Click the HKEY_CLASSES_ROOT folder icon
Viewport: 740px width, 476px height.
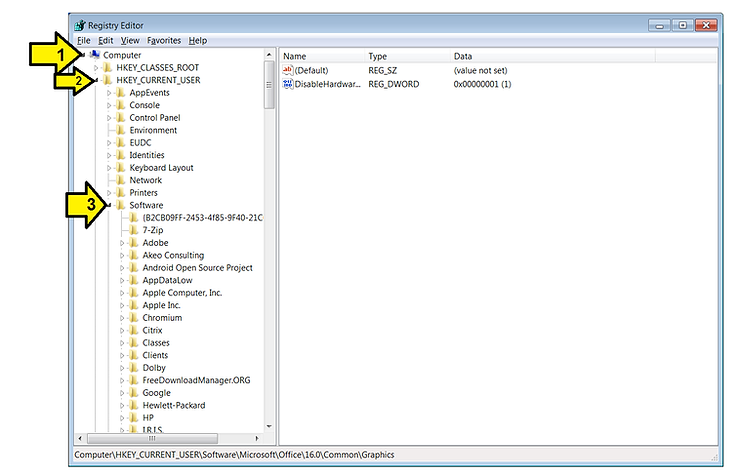(x=108, y=67)
